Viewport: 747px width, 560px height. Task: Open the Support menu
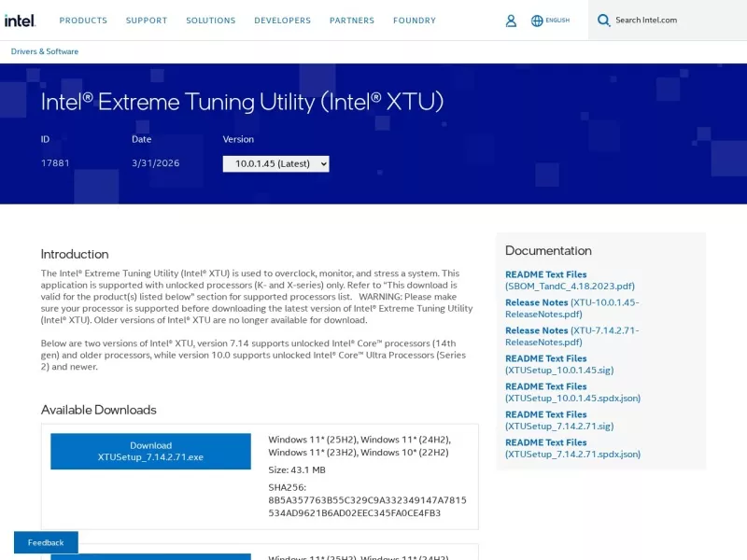[147, 21]
